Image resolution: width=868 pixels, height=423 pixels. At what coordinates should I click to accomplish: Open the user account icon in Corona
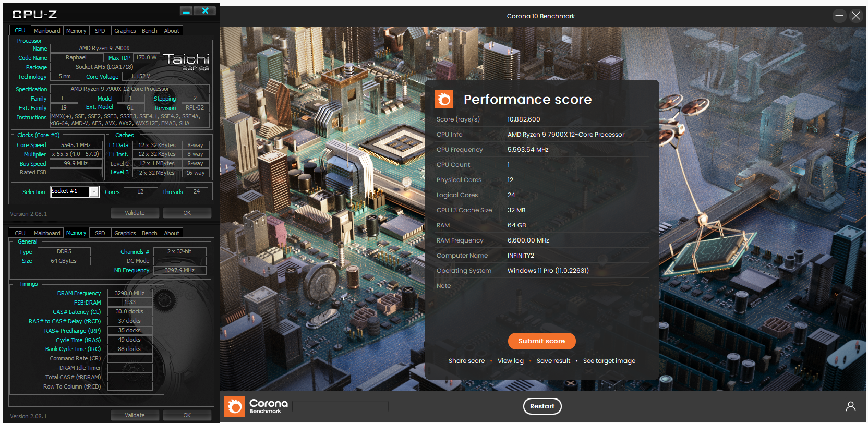850,406
